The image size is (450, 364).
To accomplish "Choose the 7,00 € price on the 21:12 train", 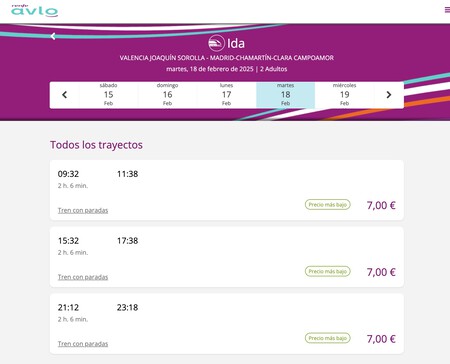I will (381, 339).
